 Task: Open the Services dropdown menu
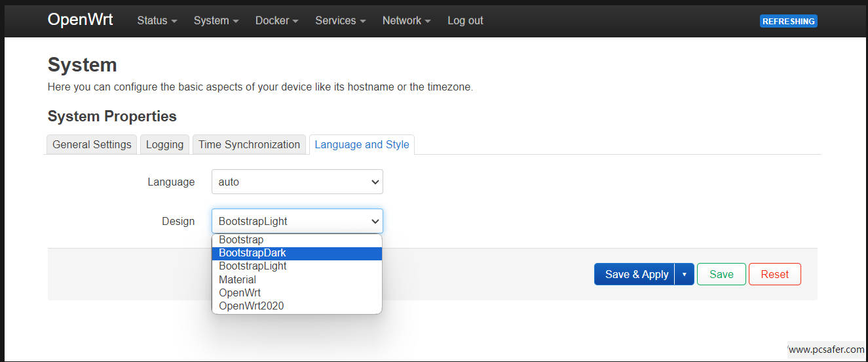click(340, 20)
